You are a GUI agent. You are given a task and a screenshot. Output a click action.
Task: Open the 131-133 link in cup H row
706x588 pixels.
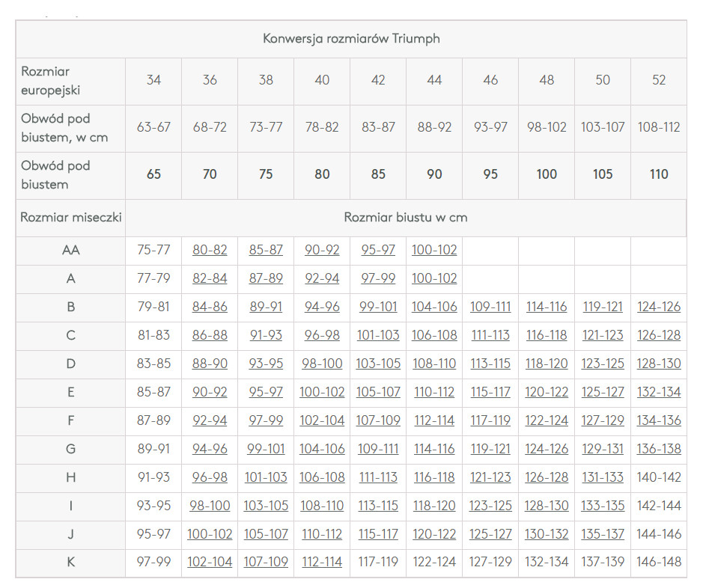603,477
